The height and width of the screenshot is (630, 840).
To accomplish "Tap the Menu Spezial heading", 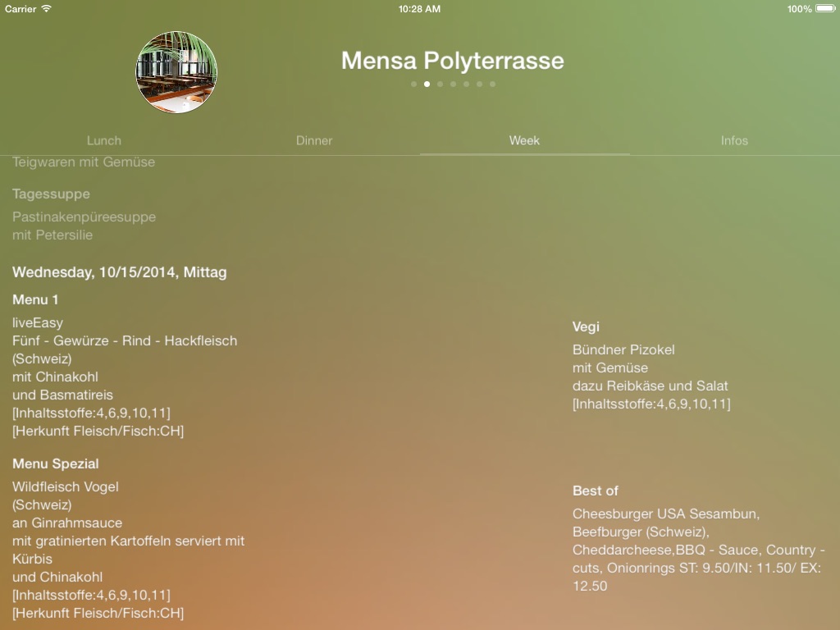I will 56,463.
